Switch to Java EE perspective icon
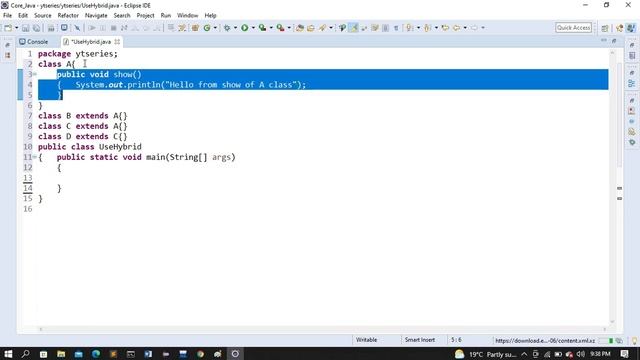The height and width of the screenshot is (360, 640). [620, 28]
